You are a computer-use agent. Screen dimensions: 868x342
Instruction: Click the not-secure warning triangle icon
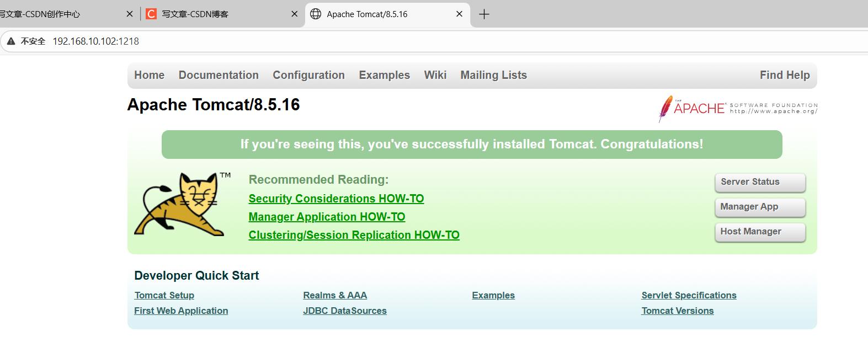tap(11, 41)
